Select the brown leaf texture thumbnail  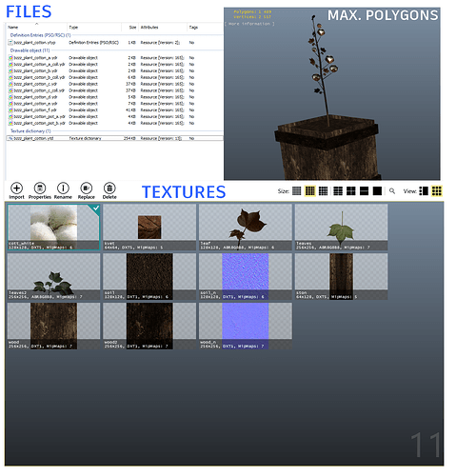pos(246,228)
